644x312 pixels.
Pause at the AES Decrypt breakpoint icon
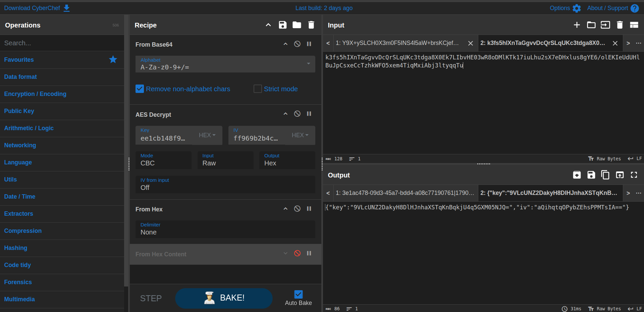tap(309, 114)
